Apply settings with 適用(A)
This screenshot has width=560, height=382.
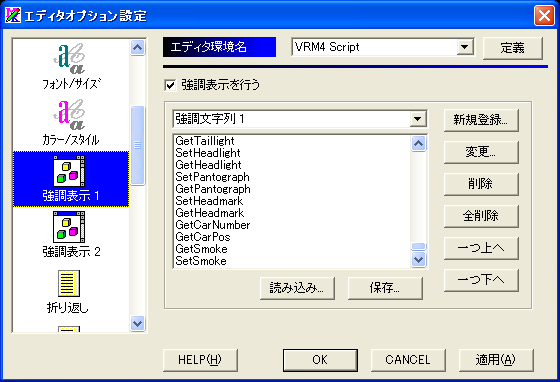tap(496, 360)
